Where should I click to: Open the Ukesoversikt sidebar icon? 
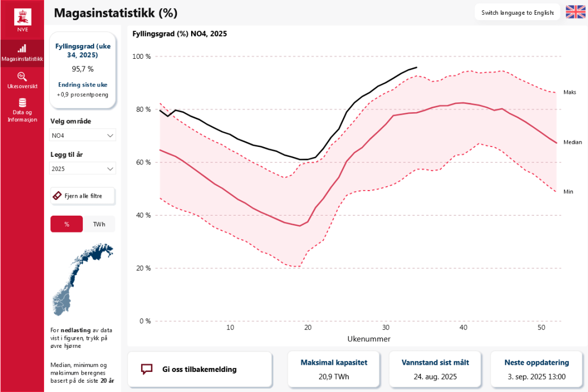coord(22,76)
